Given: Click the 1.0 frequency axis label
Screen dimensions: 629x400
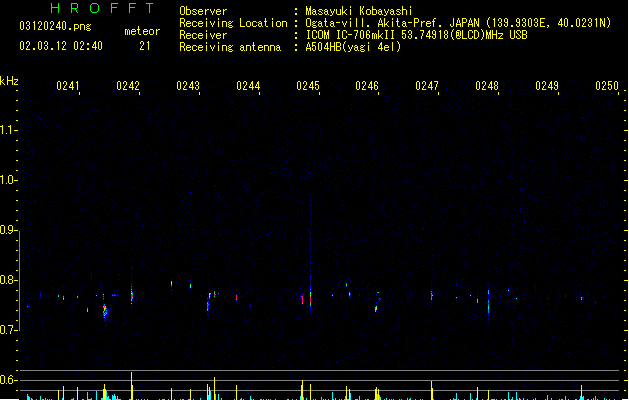Looking at the screenshot, I should tap(8, 180).
